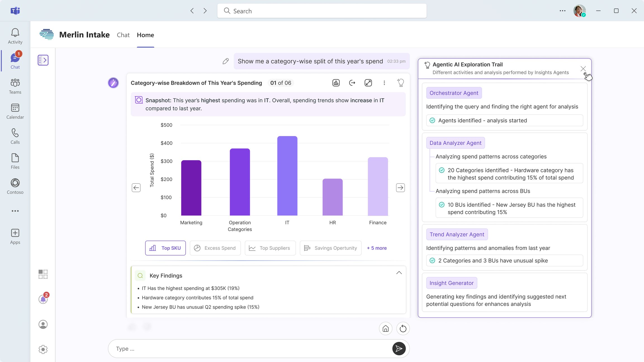Open settings gear in left panel

43,349
